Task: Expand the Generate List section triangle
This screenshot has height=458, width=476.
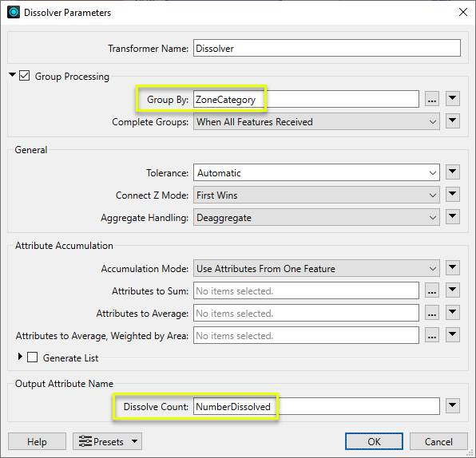Action: [x=20, y=357]
